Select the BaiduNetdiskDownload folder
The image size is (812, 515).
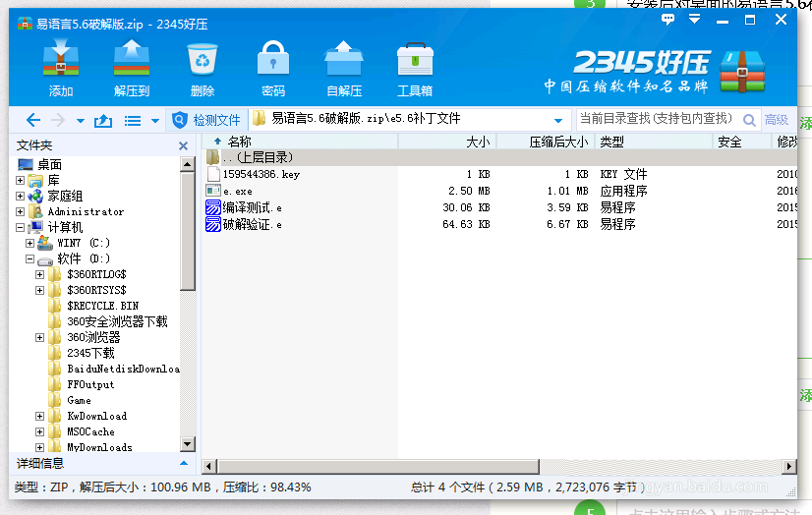(123, 369)
